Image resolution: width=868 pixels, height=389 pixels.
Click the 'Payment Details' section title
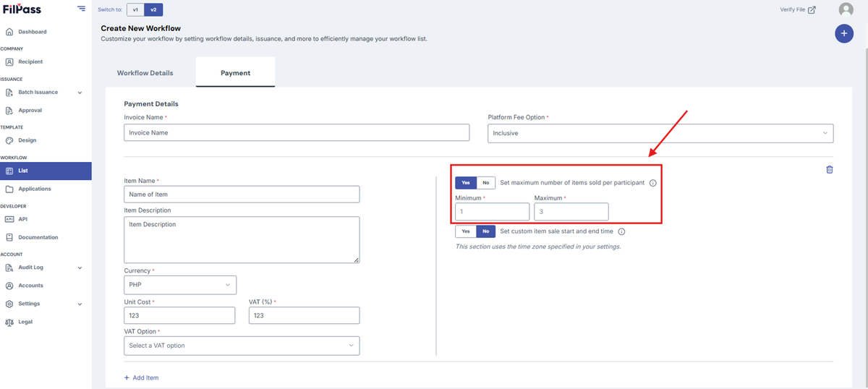[151, 104]
